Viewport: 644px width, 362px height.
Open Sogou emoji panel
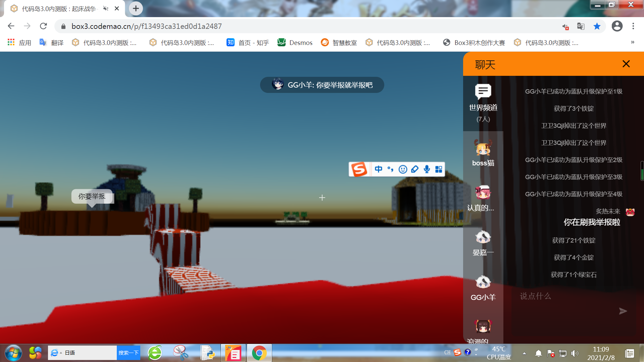[403, 169]
